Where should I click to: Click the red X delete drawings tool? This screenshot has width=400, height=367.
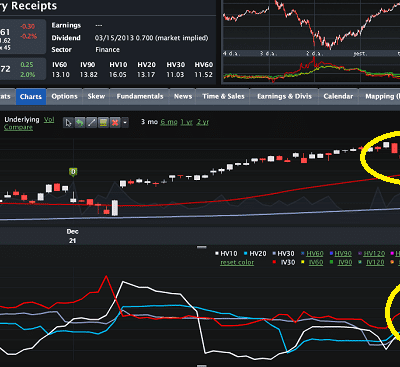point(115,123)
